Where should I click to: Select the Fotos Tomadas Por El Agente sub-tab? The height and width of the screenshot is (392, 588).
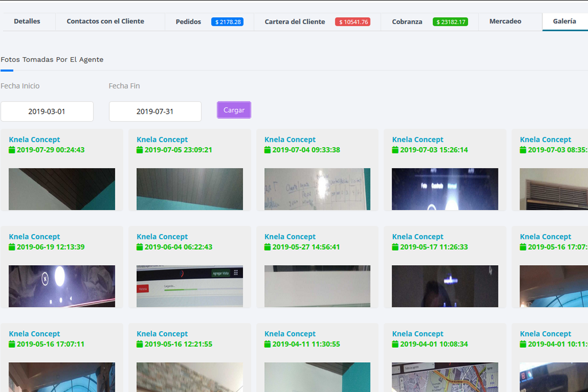click(x=52, y=60)
